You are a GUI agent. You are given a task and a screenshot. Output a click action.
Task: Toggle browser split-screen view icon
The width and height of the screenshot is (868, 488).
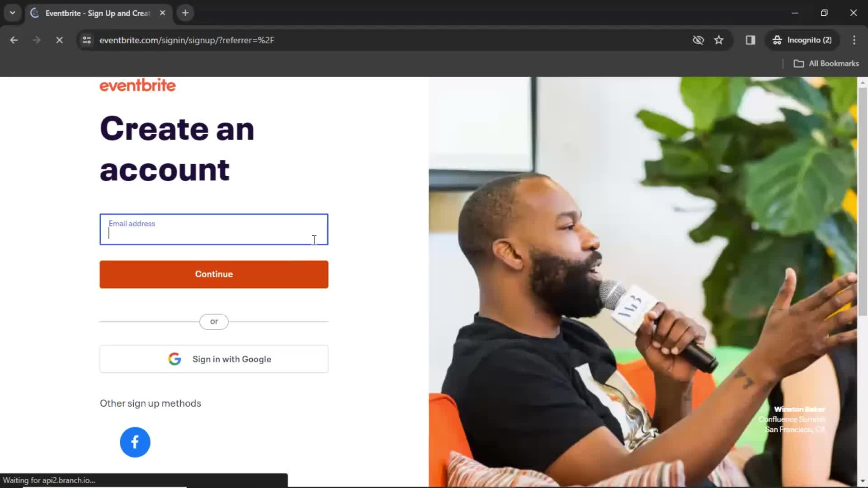pos(750,40)
